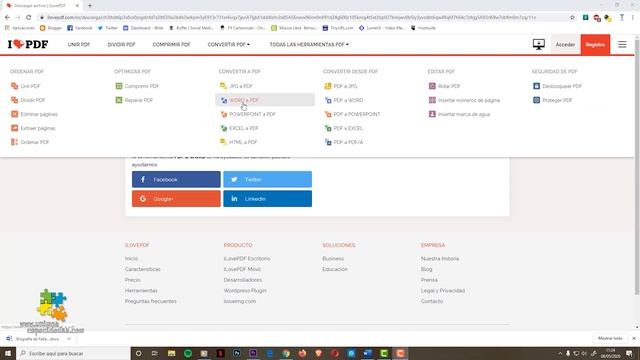
Task: Reload the page with browser refresh icon
Action: point(29,18)
